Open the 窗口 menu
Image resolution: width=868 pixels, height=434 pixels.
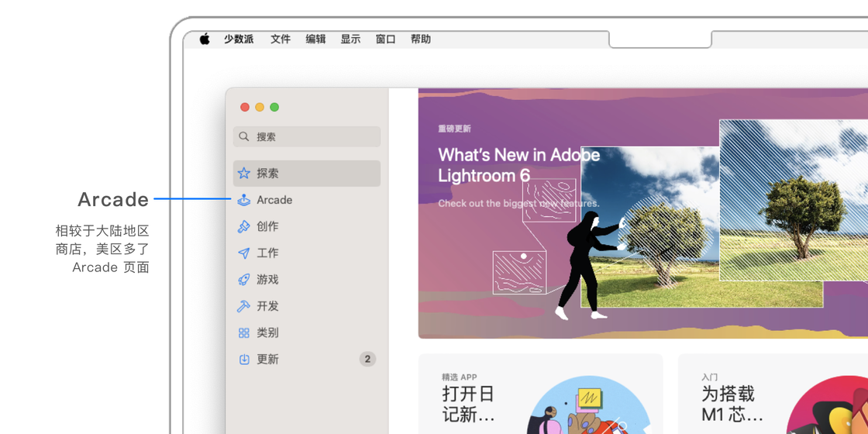coord(386,40)
